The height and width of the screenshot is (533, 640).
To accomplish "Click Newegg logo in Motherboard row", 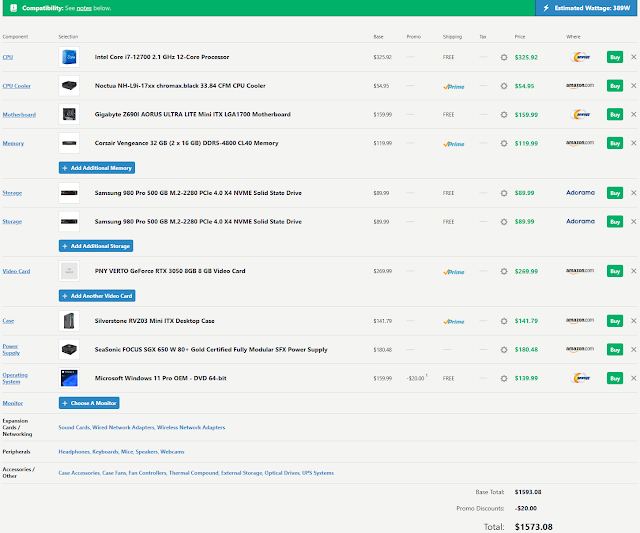I will [581, 114].
